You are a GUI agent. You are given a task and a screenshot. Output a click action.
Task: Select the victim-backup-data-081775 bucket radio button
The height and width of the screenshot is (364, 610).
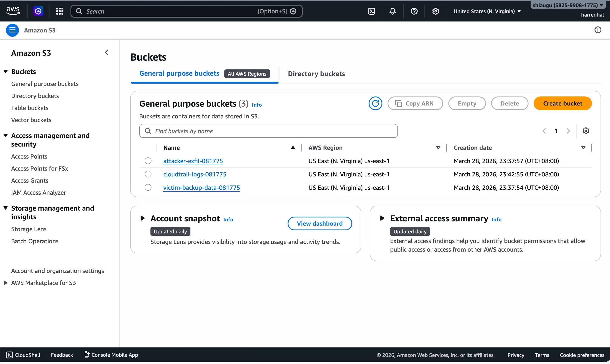tap(148, 187)
